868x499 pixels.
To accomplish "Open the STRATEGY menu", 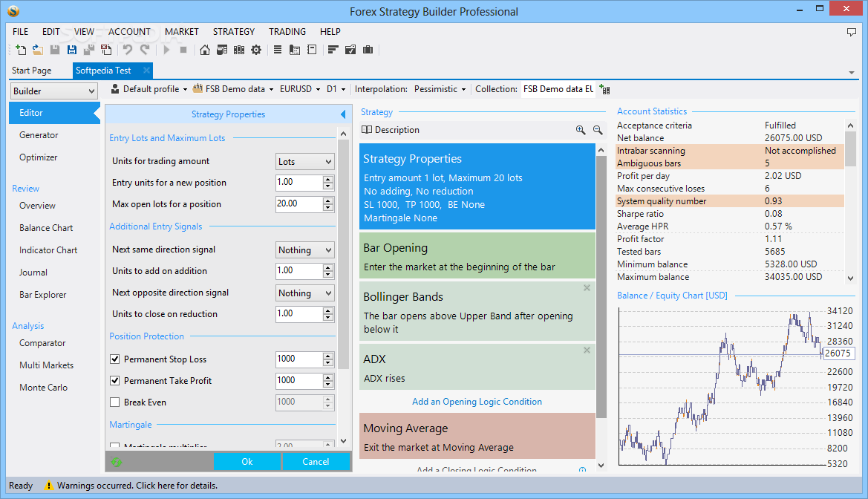I will click(234, 32).
